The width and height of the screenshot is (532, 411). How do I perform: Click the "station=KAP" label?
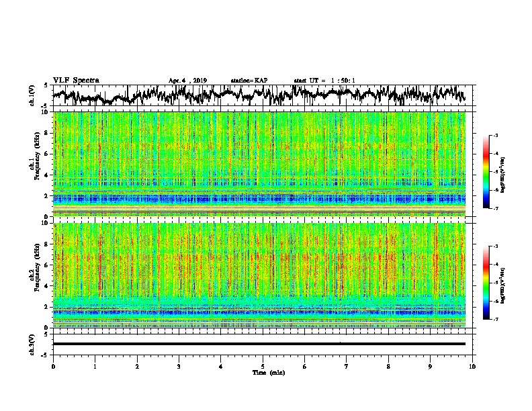pyautogui.click(x=249, y=81)
